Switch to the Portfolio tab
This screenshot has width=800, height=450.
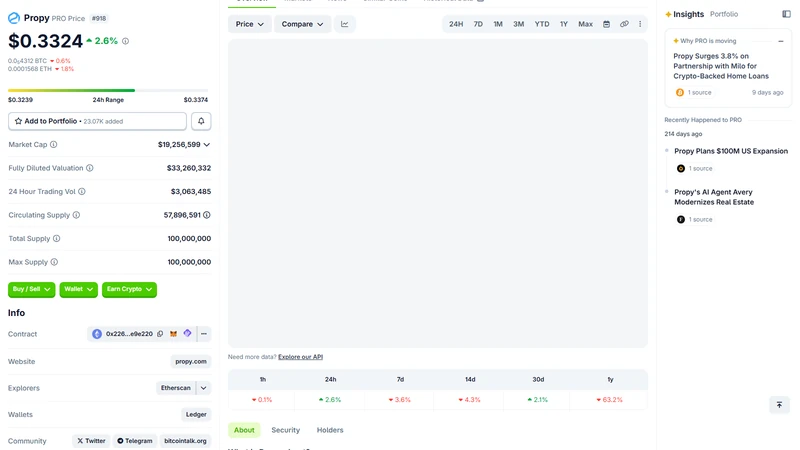pos(724,14)
